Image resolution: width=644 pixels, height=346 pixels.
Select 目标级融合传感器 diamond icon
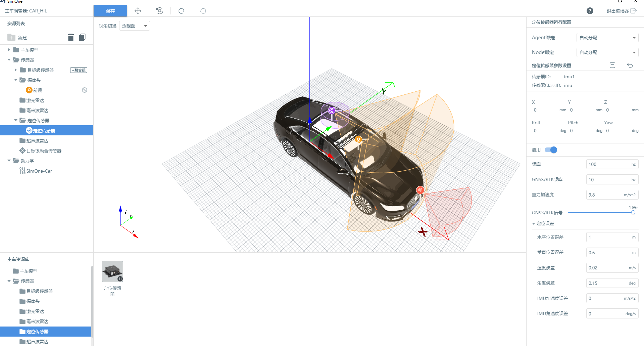(22, 150)
